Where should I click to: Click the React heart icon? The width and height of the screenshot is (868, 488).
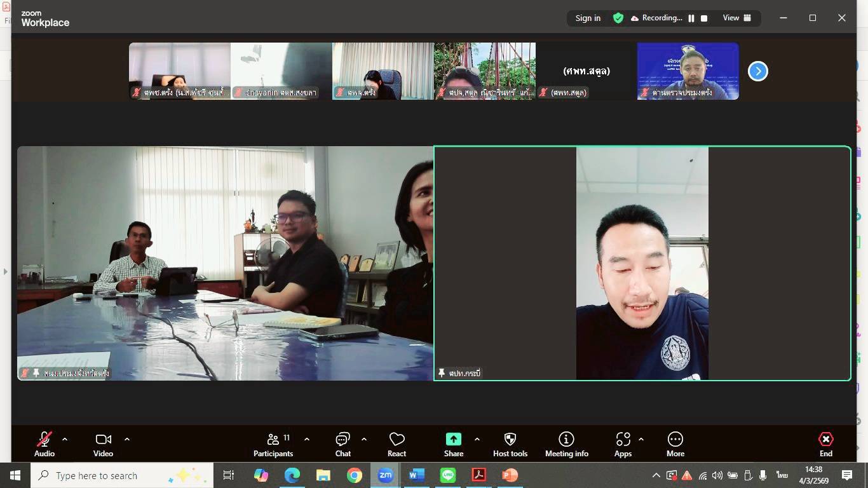(397, 440)
